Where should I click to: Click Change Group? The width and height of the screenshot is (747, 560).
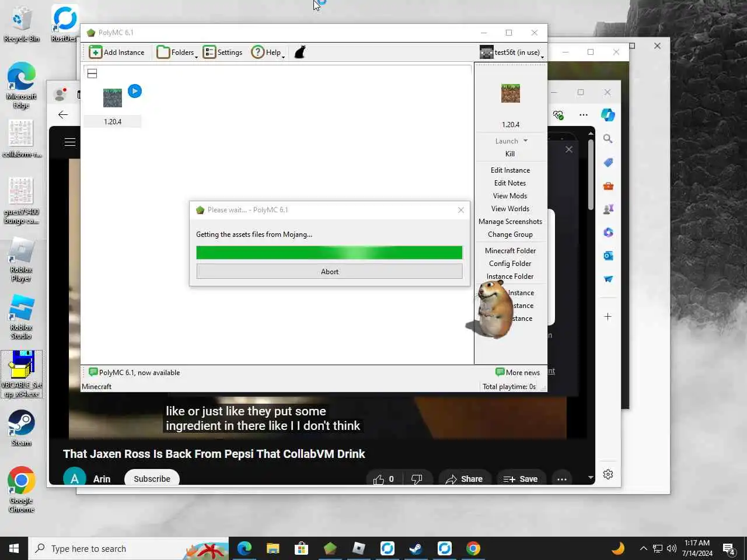tap(510, 235)
